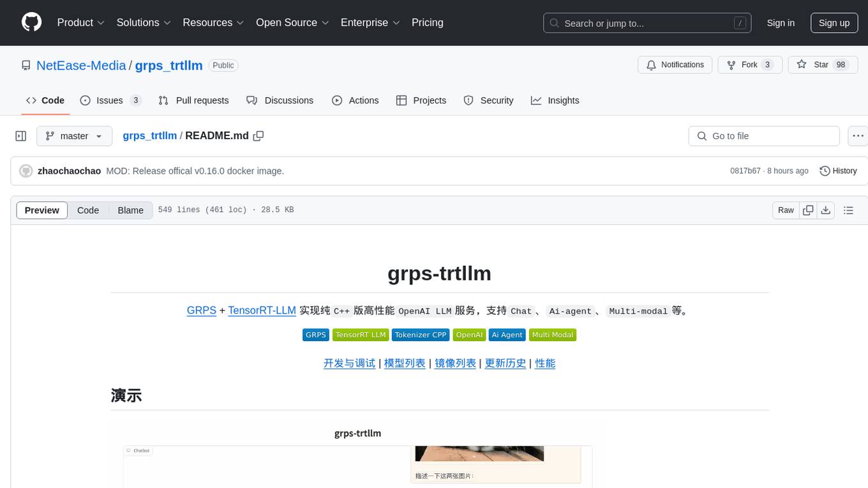Screen dimensions: 868x488
Task: Expand the Open Source menu
Action: [x=293, y=22]
